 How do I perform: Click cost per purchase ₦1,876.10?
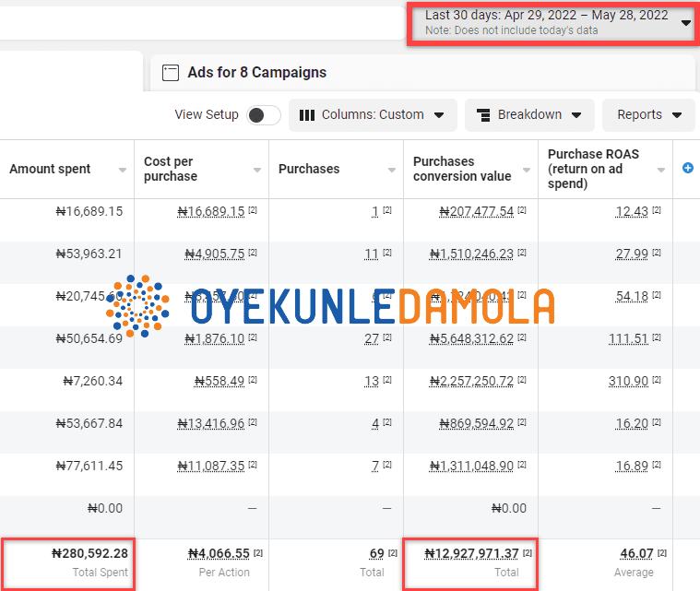coord(215,338)
